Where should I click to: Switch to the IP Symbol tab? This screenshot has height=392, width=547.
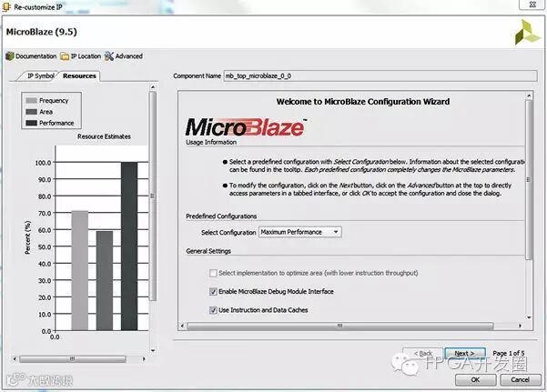[x=40, y=75]
